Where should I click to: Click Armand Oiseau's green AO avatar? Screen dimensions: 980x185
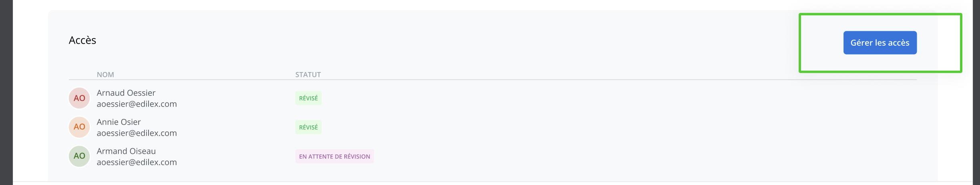point(79,156)
